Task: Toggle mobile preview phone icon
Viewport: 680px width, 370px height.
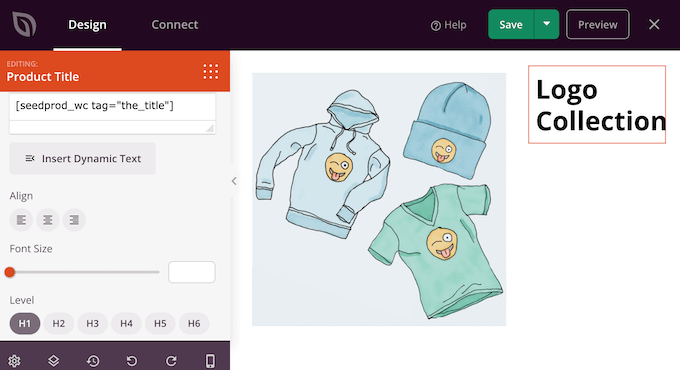Action: click(x=210, y=361)
